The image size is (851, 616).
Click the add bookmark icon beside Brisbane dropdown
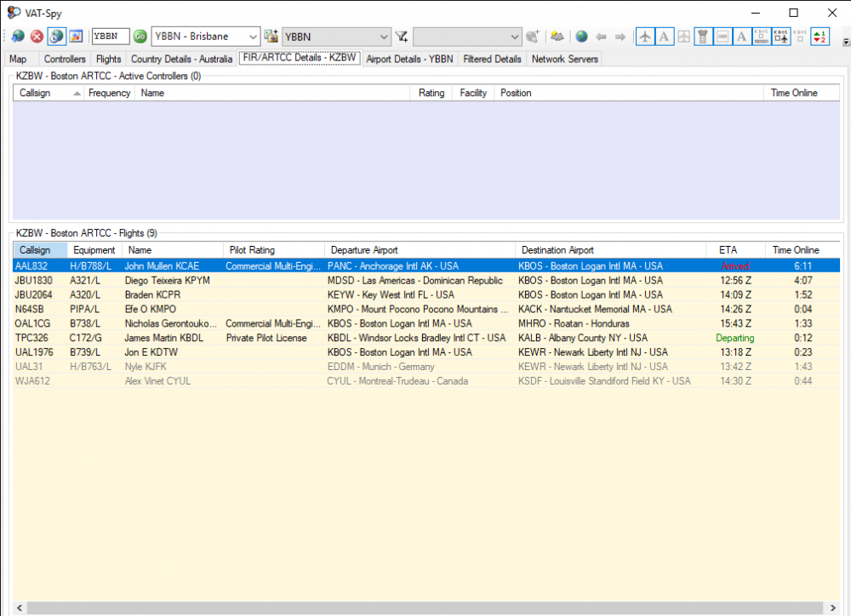pos(271,37)
